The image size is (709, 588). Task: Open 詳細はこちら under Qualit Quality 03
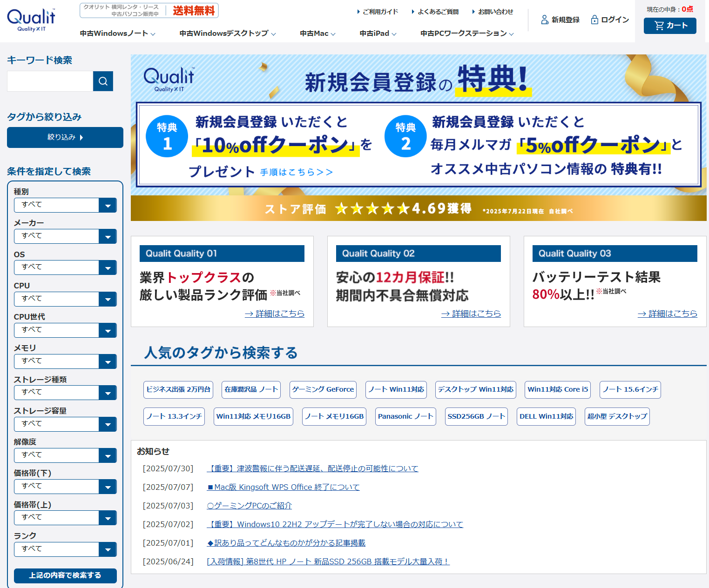(x=668, y=314)
